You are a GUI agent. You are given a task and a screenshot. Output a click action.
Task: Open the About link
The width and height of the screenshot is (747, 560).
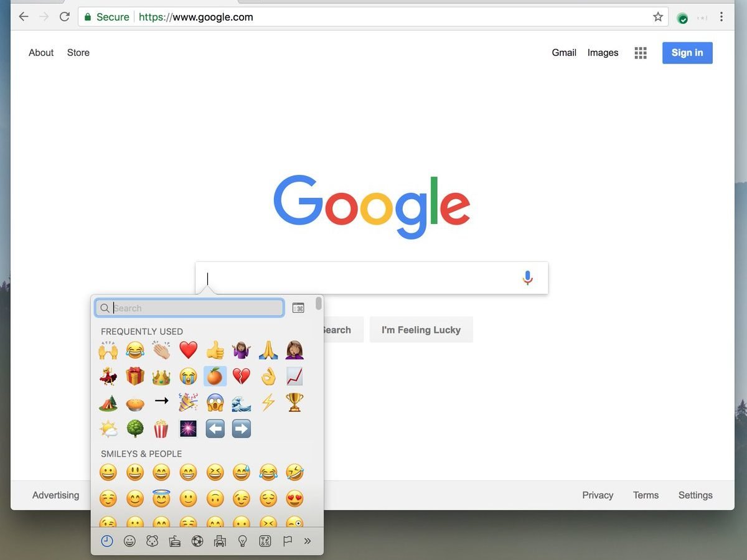41,53
